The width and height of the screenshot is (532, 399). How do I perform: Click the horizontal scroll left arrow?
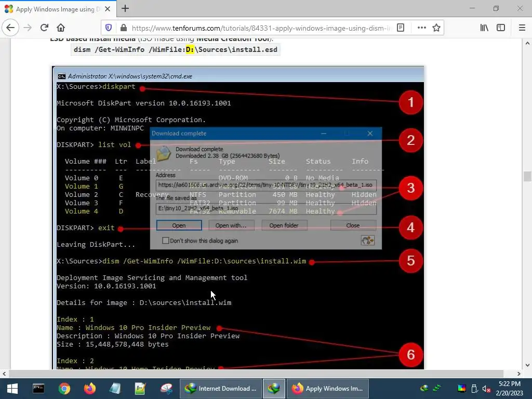pyautogui.click(x=4, y=374)
